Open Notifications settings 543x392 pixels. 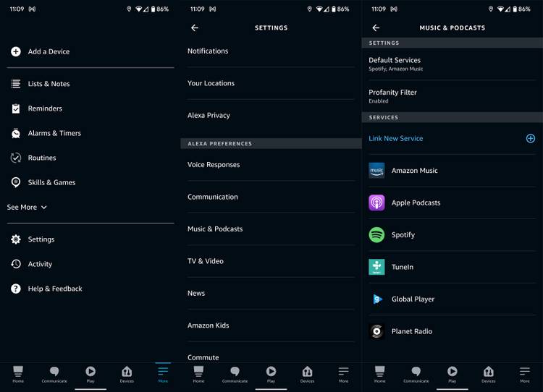point(271,51)
